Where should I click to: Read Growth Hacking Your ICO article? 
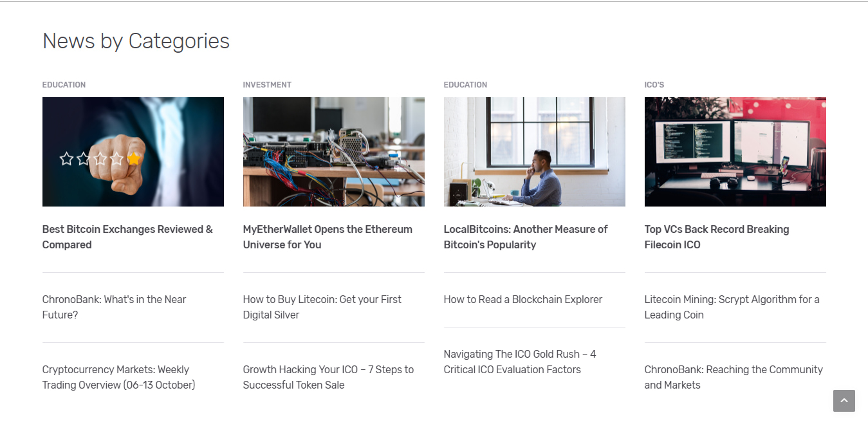coord(328,377)
